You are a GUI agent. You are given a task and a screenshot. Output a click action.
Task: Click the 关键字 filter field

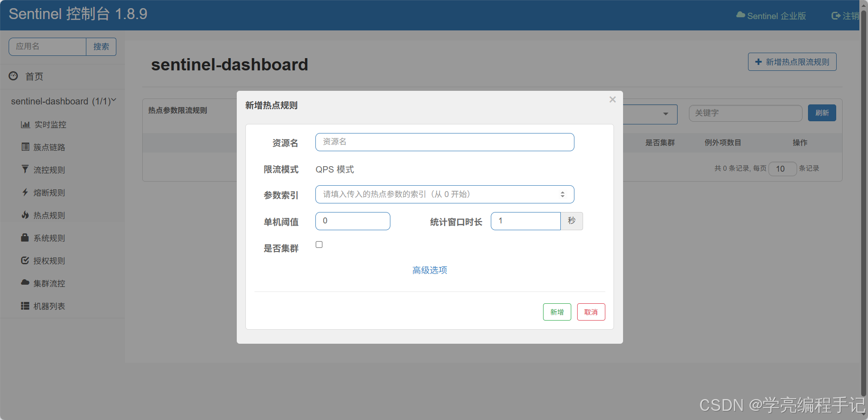[745, 113]
